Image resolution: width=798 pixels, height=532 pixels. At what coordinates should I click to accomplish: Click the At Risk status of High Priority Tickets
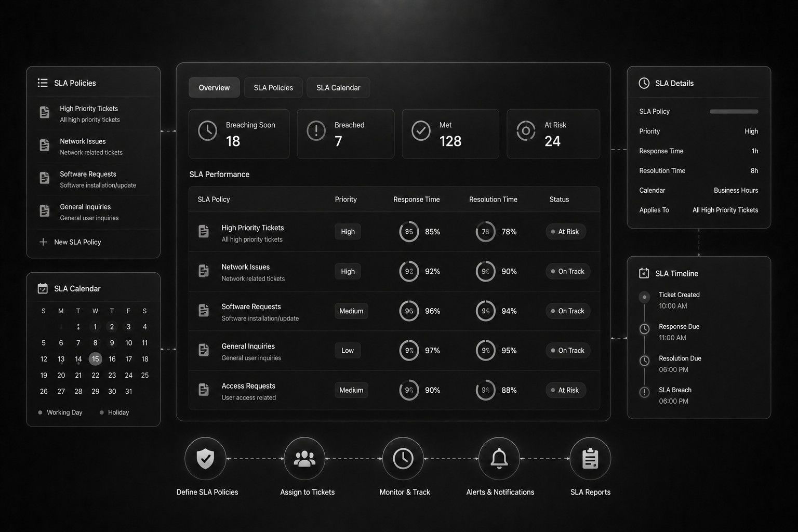(566, 232)
